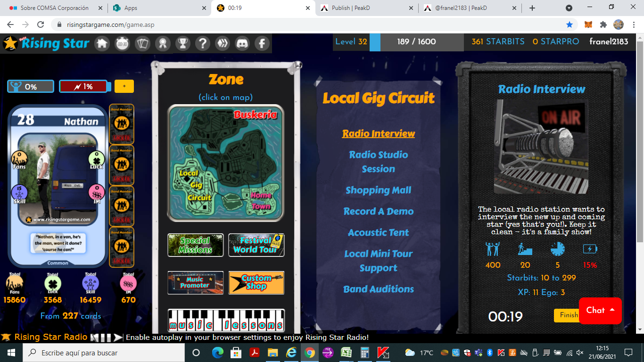Open the Discord icon
The image size is (644, 362).
tap(242, 43)
